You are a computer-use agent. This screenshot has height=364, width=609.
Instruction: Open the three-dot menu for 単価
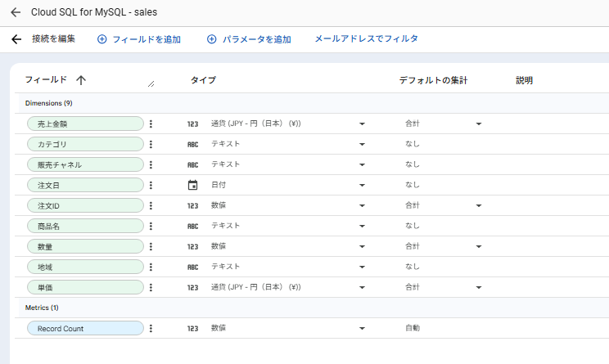tap(151, 288)
